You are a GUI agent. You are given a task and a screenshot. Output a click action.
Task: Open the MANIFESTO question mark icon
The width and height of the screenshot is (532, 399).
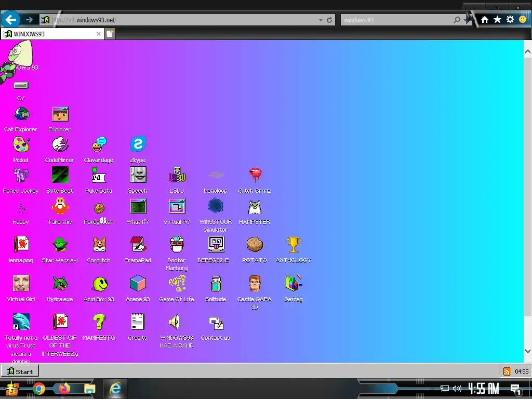[99, 322]
